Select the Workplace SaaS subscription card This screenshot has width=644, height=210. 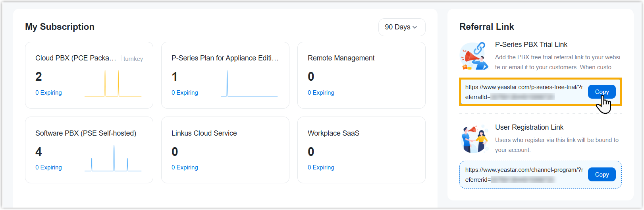point(361,150)
